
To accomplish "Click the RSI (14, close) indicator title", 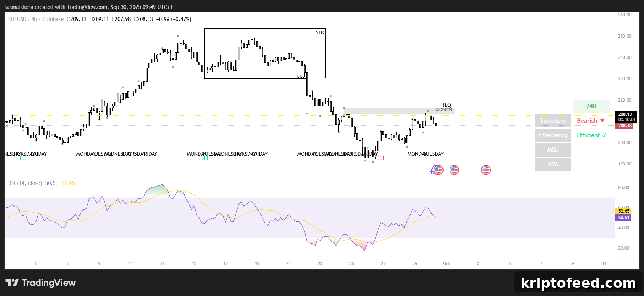I will point(25,183).
